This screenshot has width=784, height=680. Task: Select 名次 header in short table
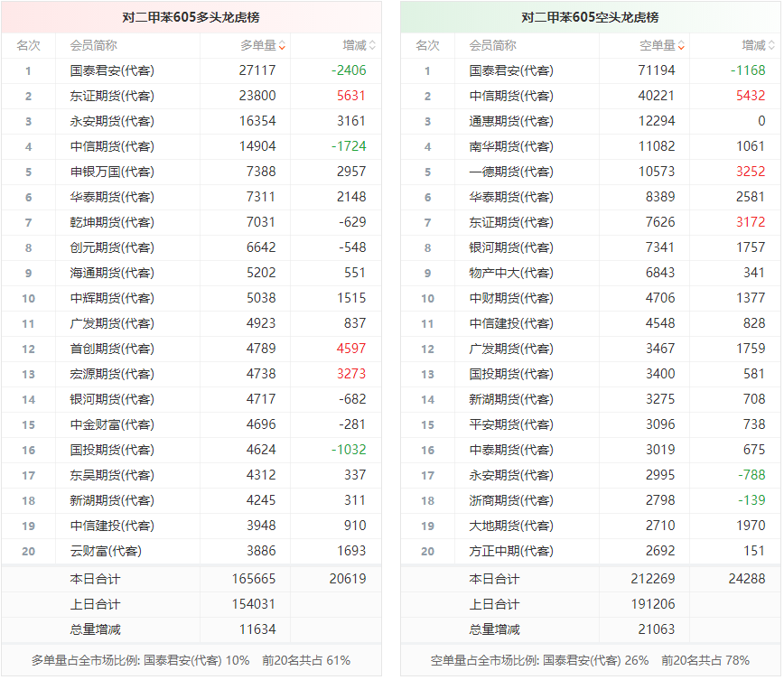point(427,45)
